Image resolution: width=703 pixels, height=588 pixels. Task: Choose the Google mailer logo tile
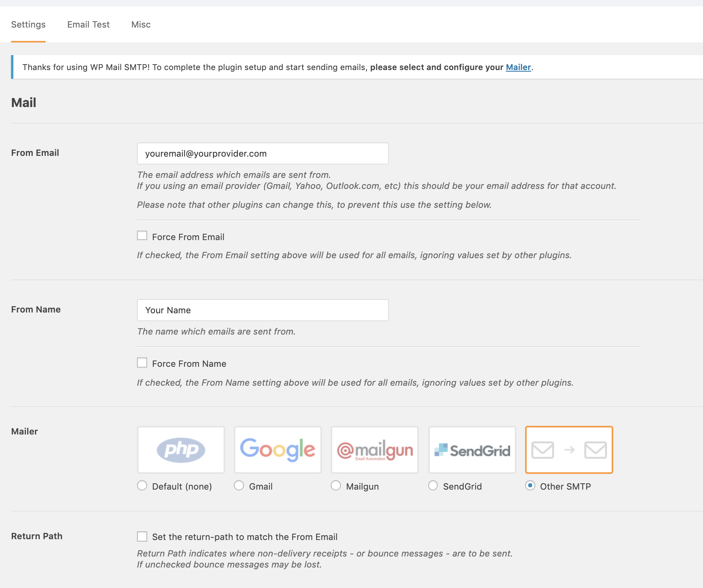point(278,450)
